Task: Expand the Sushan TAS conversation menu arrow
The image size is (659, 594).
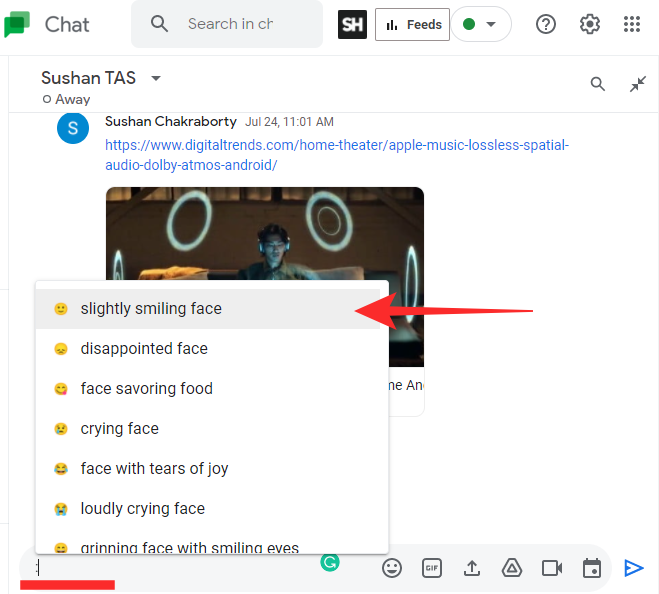Action: pos(156,78)
